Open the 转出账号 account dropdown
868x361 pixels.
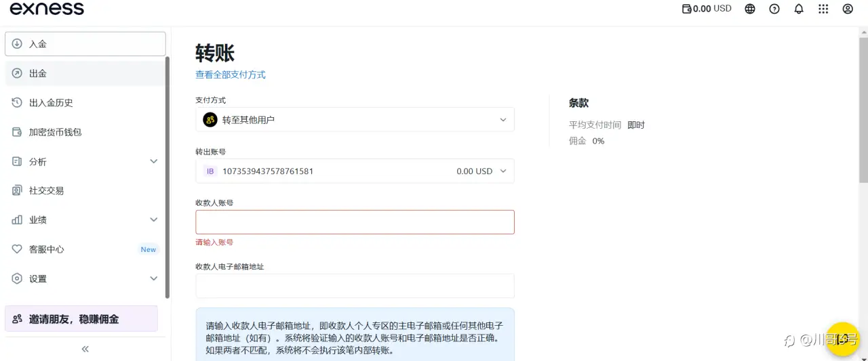pos(355,171)
